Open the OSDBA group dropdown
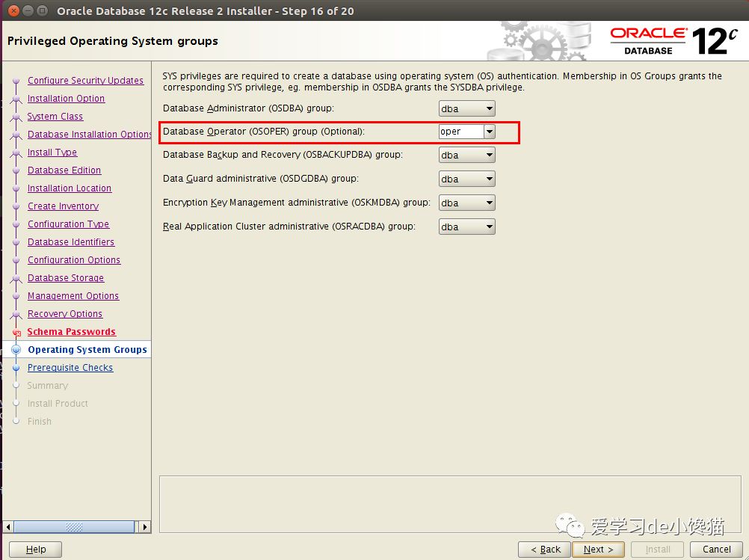 (466, 108)
